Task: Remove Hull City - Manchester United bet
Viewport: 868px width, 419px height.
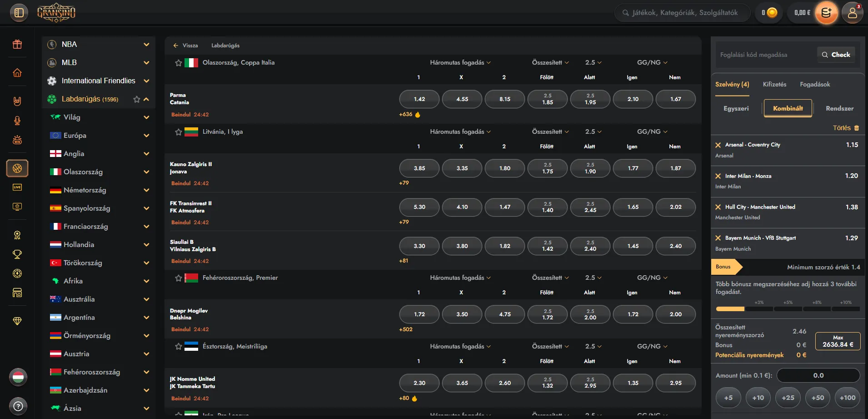Action: point(718,207)
